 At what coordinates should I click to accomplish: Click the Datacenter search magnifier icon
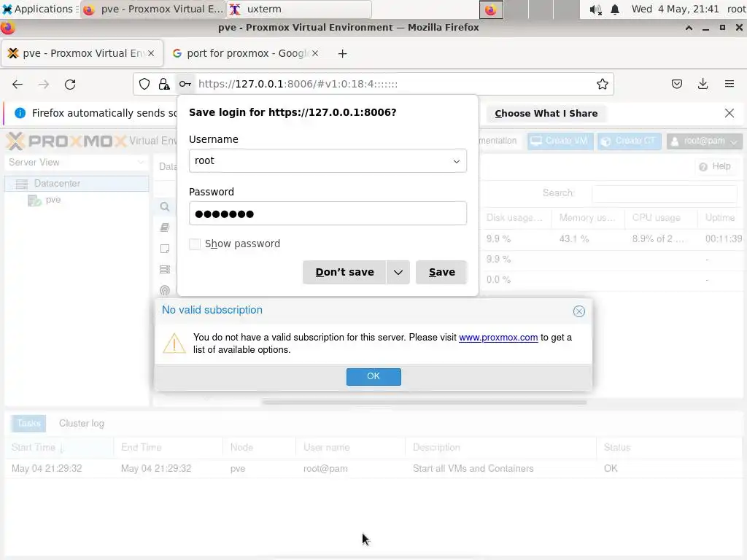click(x=164, y=206)
